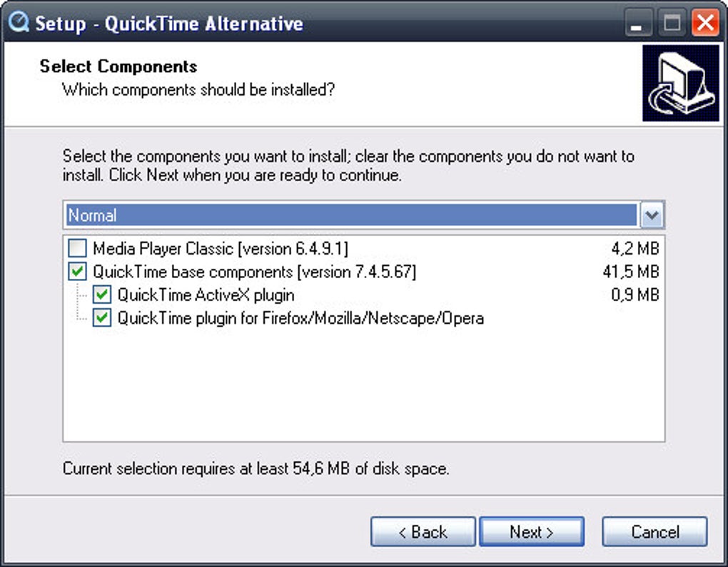The width and height of the screenshot is (728, 567).
Task: Cancel the setup wizard
Action: coord(654,532)
